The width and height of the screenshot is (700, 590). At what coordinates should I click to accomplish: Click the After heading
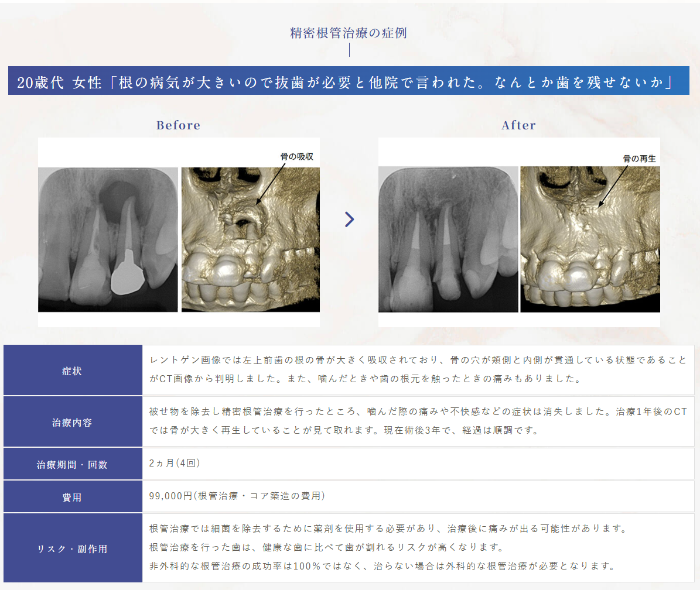coord(518,125)
